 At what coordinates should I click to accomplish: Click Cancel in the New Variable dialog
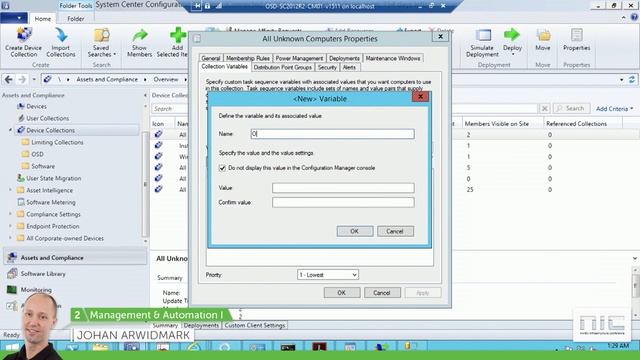395,231
